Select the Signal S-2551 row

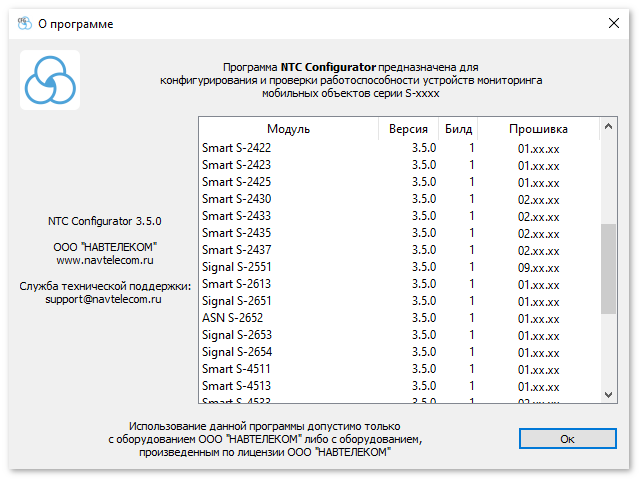coord(399,267)
